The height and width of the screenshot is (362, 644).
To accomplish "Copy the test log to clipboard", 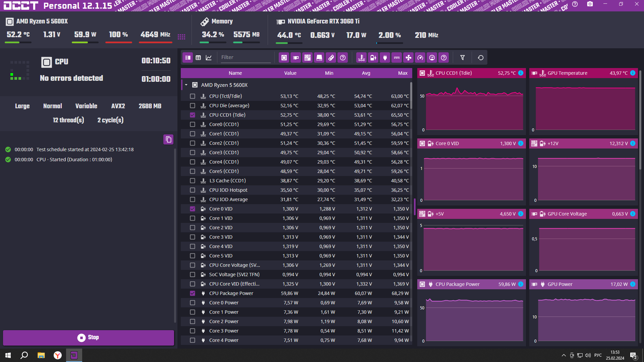I will click(x=168, y=139).
